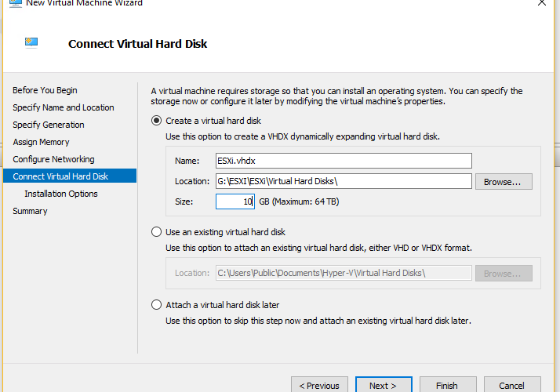This screenshot has width=560, height=392.
Task: Open Configure Networking step
Action: coord(53,159)
